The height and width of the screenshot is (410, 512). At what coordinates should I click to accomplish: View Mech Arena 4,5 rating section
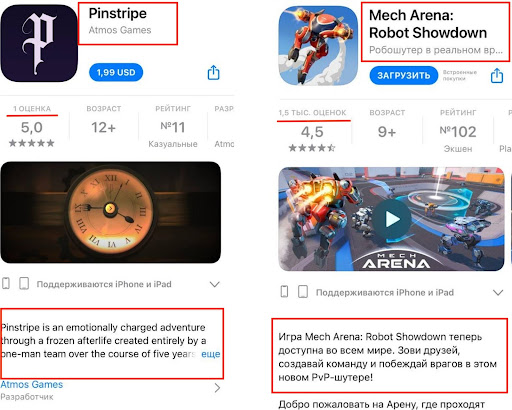point(312,131)
